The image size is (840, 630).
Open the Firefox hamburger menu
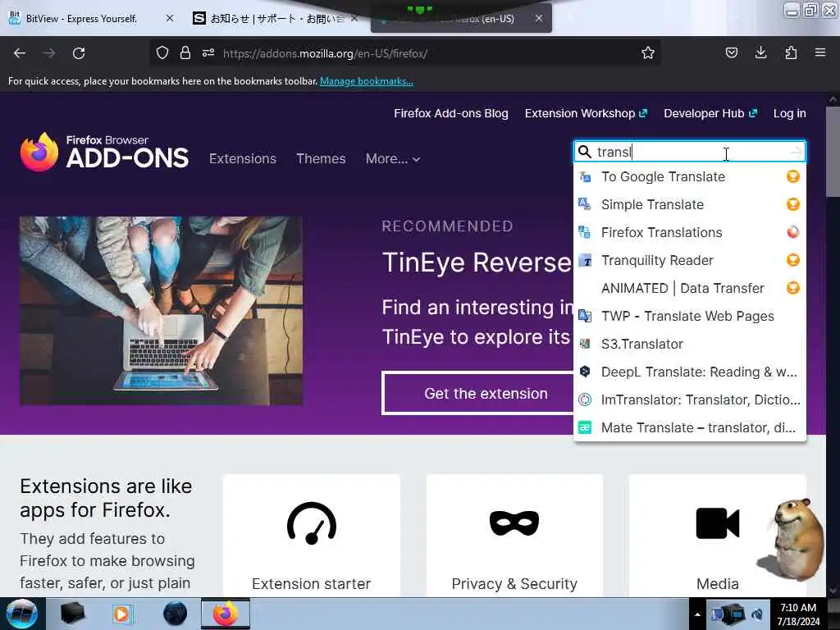(x=820, y=52)
